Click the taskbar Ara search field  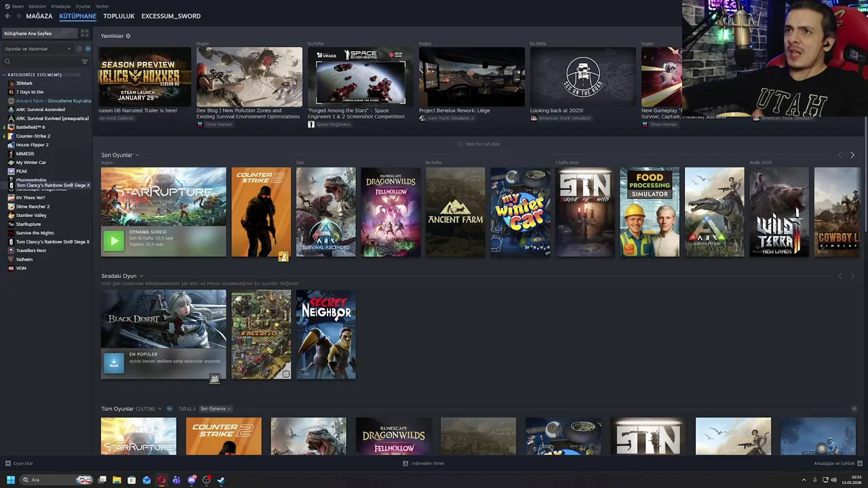(57, 480)
